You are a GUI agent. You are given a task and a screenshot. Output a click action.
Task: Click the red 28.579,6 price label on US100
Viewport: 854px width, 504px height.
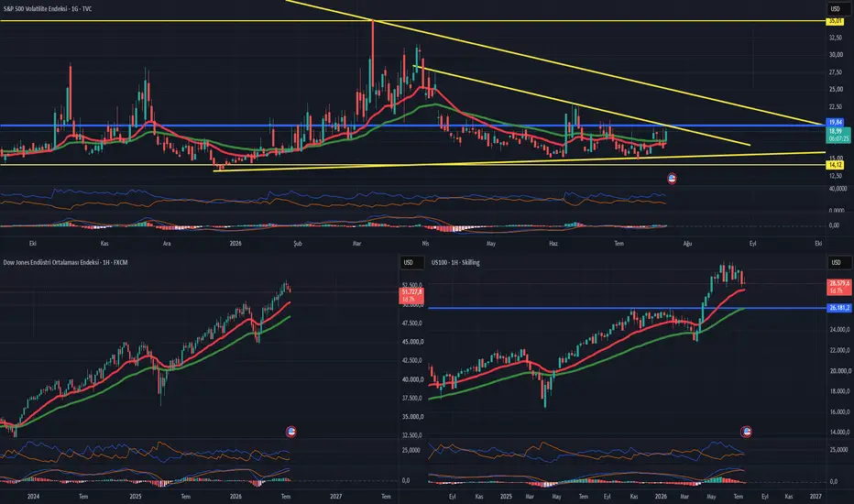pyautogui.click(x=839, y=287)
